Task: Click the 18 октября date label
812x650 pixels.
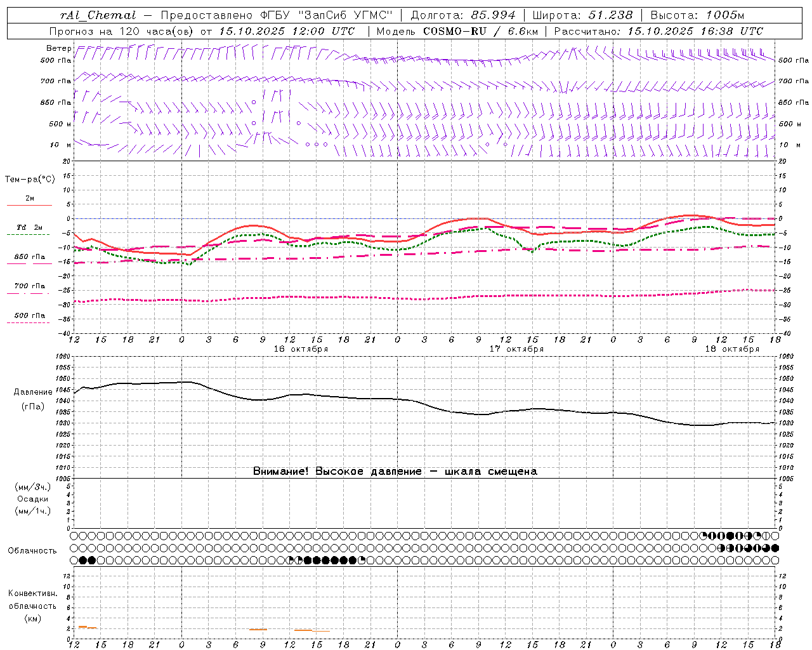Action: (x=732, y=349)
